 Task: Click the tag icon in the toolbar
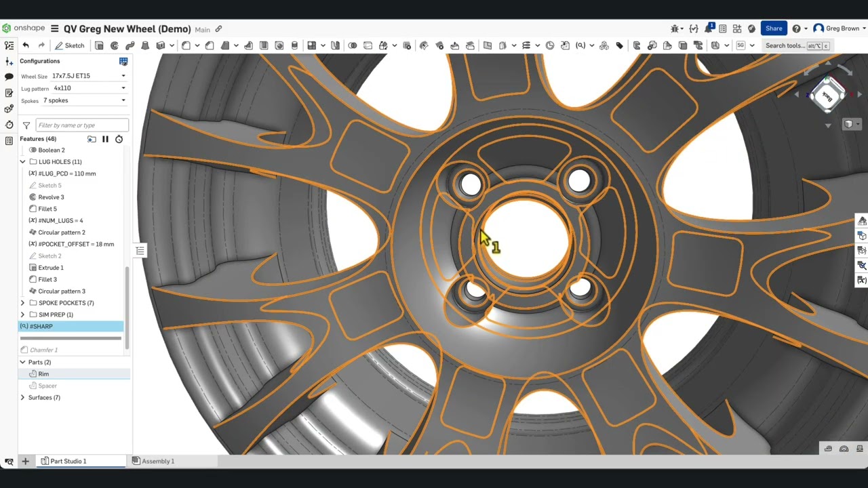click(620, 45)
